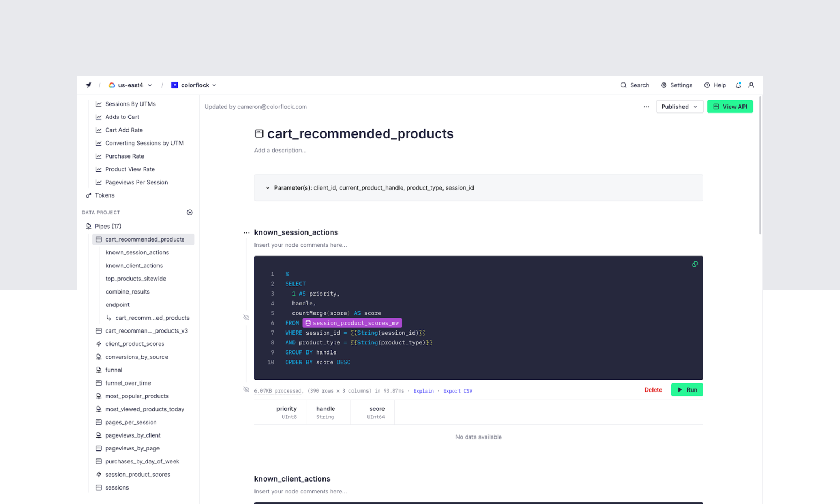This screenshot has width=840, height=504.
Task: Open the three-dots menu beside Published
Action: coord(647,107)
